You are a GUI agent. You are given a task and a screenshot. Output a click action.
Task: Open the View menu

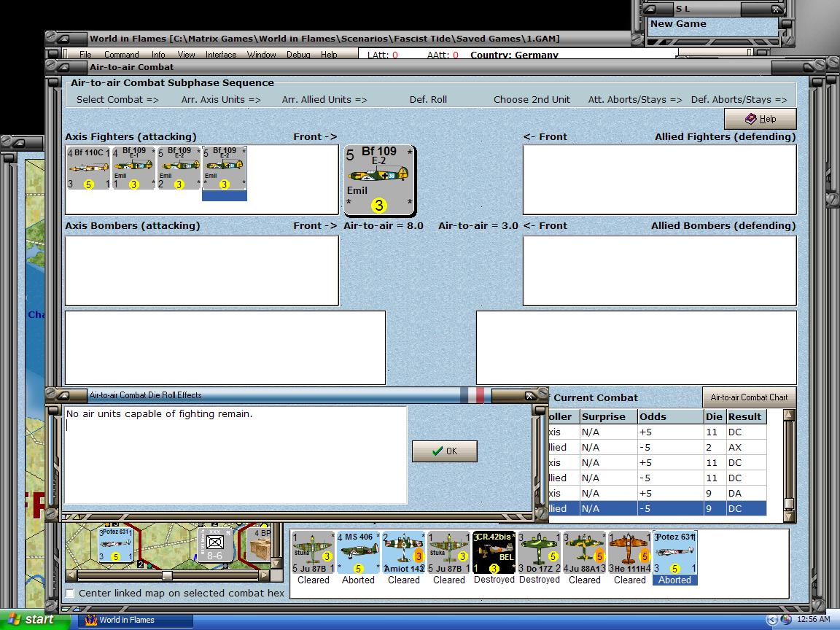point(186,55)
